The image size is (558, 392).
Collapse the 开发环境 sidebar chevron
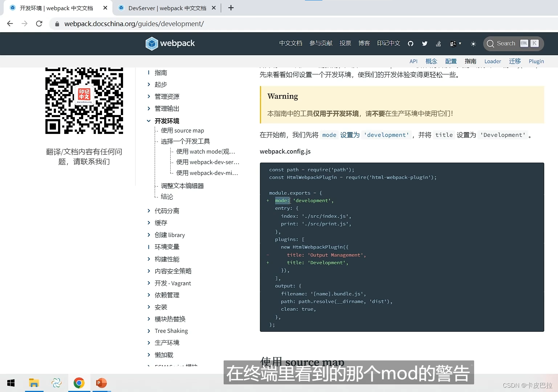pos(148,121)
